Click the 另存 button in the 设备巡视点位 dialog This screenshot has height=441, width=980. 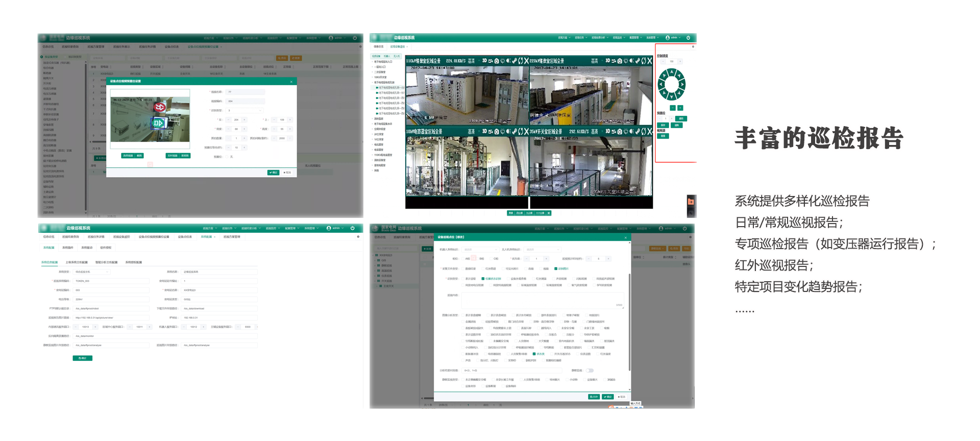pos(594,397)
